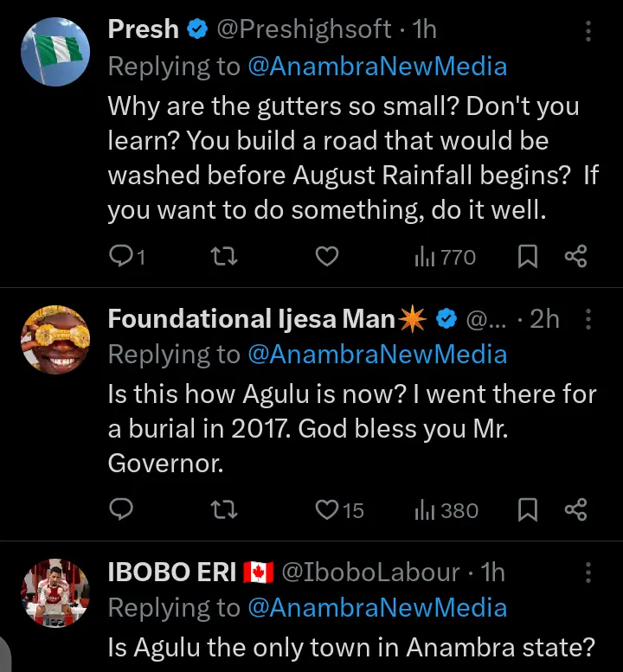623x672 pixels.
Task: Open @AnambraNewMedia link in IBOBO ERI's reply
Action: tap(377, 609)
